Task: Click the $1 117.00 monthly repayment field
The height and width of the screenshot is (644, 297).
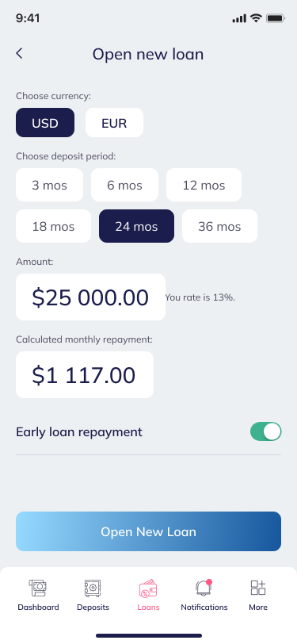Action: [x=85, y=375]
